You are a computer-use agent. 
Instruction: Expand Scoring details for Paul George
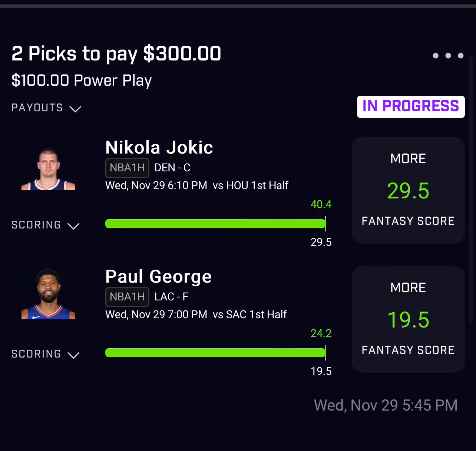[46, 354]
